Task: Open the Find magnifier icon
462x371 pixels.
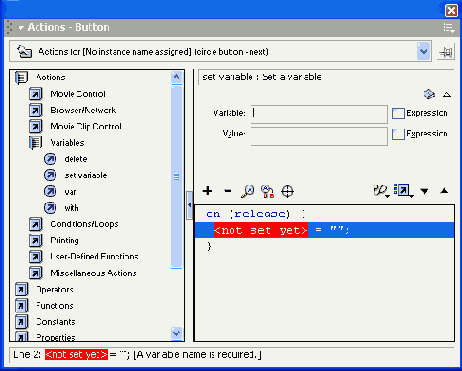Action: coord(247,191)
